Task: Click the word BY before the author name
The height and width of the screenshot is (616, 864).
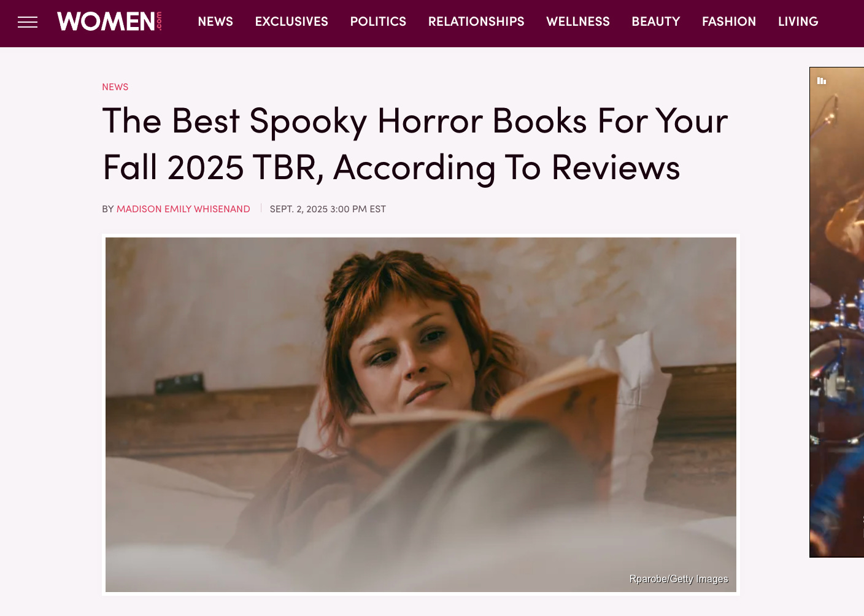Action: pyautogui.click(x=108, y=209)
